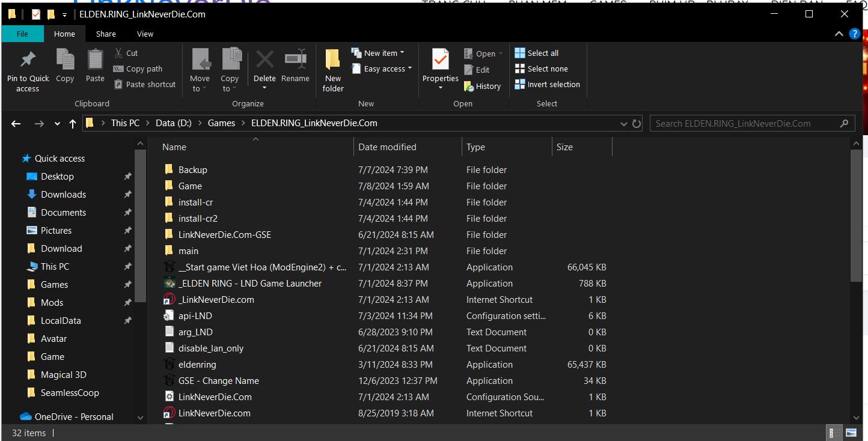Open file History

tap(482, 86)
